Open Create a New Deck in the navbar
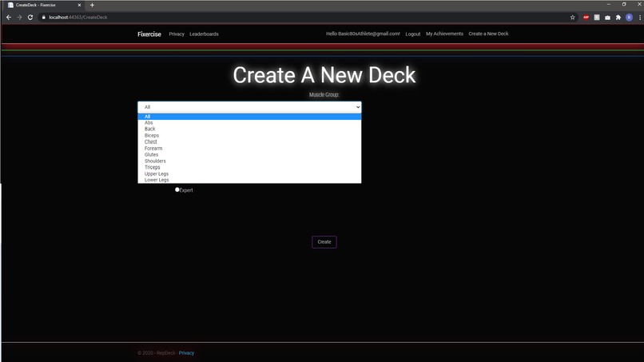 (488, 34)
